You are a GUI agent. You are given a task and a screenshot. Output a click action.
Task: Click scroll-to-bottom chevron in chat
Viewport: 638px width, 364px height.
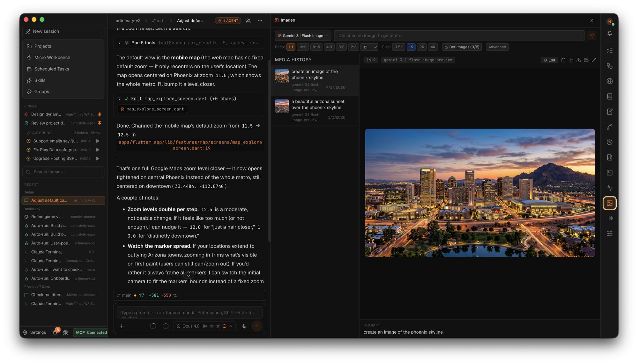[189, 275]
